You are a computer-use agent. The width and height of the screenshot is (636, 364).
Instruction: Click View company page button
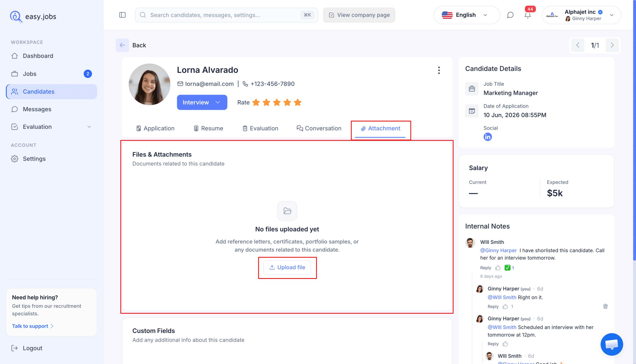(x=359, y=15)
